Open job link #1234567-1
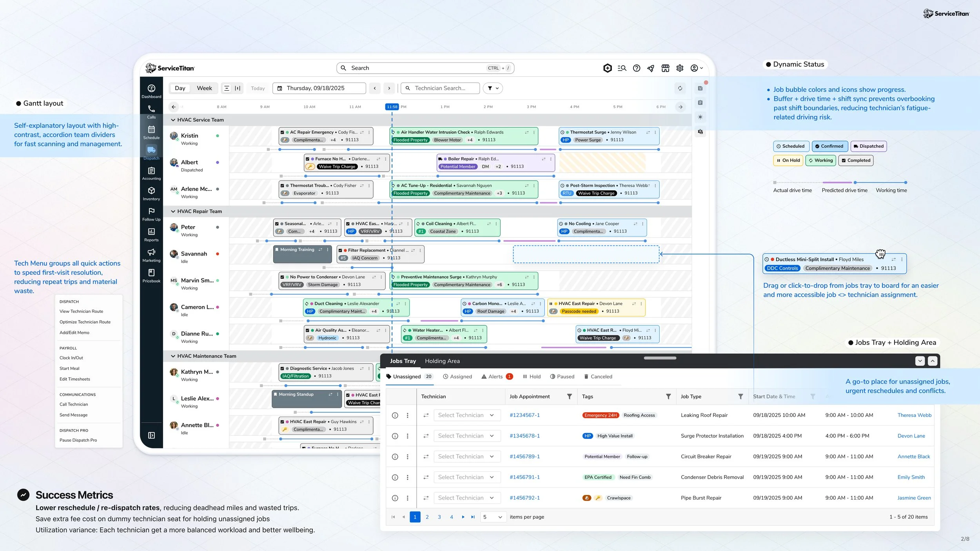Image resolution: width=980 pixels, height=551 pixels. [524, 415]
